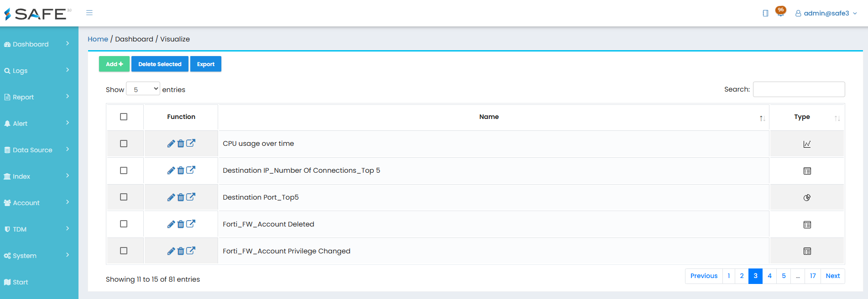Viewport: 868px width, 299px height.
Task: Open the Logs sidebar menu
Action: (x=37, y=71)
